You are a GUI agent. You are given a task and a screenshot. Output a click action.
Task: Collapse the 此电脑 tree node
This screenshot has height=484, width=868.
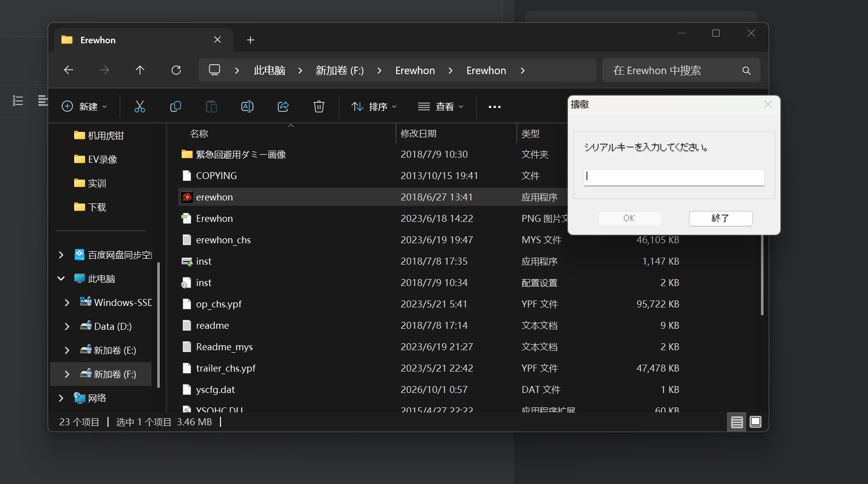[x=61, y=279]
